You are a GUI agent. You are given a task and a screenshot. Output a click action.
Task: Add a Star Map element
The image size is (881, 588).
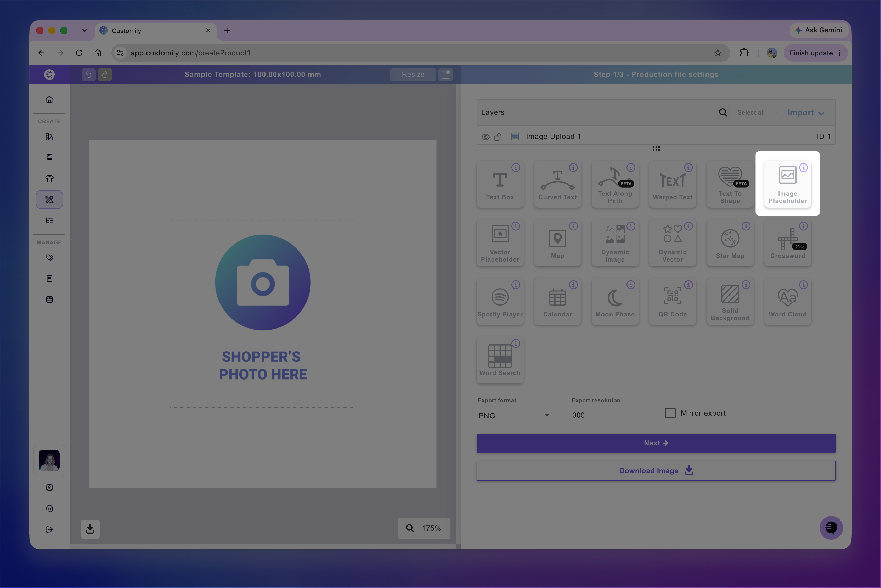(x=730, y=243)
